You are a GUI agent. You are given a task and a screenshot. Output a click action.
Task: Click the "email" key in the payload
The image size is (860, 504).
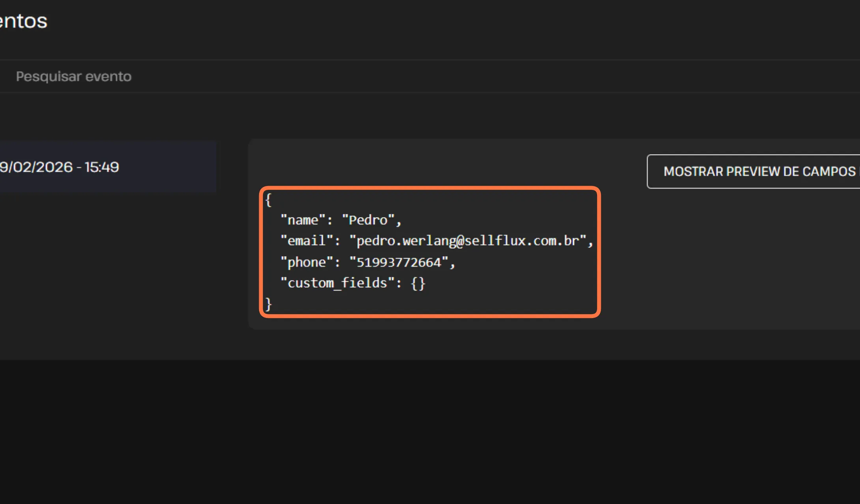(307, 241)
